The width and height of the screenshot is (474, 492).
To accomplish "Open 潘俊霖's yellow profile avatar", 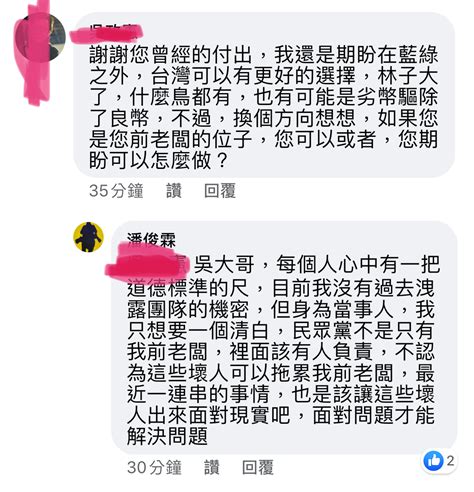I will coord(88,237).
